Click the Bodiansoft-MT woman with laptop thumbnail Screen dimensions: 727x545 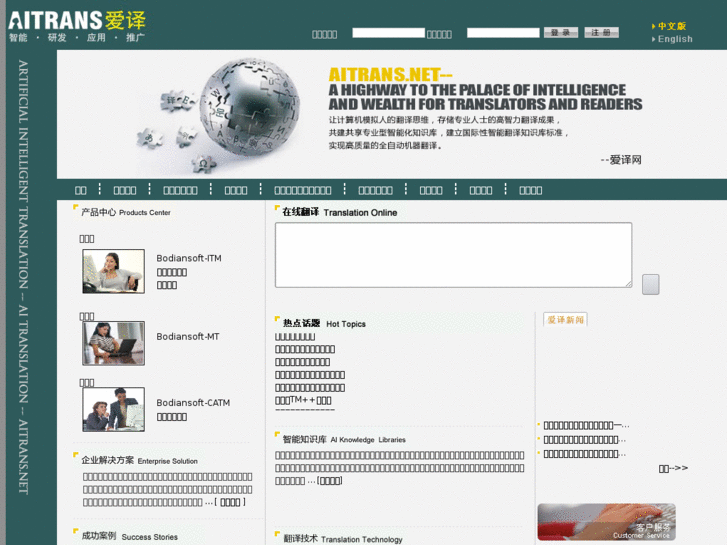[x=114, y=343]
